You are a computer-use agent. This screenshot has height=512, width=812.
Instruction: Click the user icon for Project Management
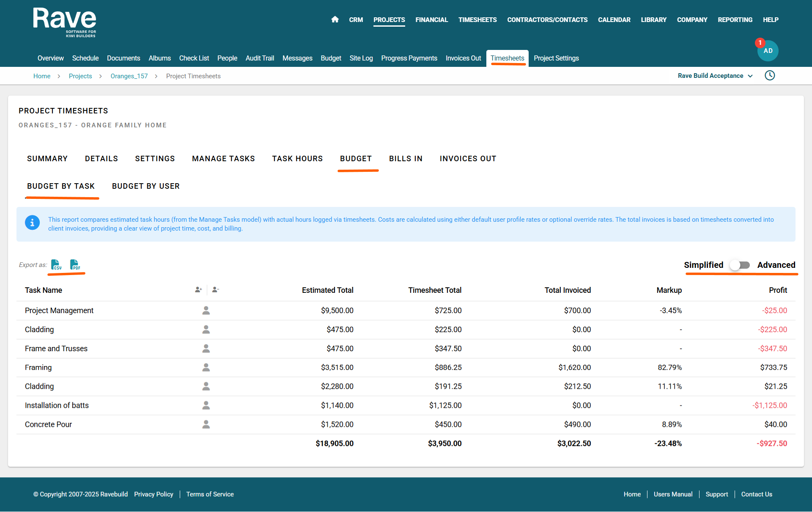pos(206,311)
